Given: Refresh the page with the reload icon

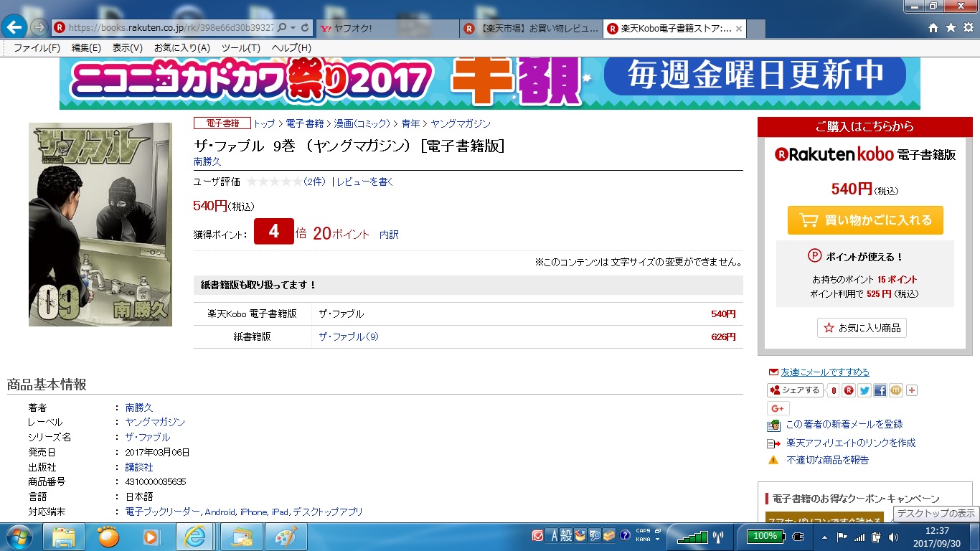Looking at the screenshot, I should click(x=306, y=28).
